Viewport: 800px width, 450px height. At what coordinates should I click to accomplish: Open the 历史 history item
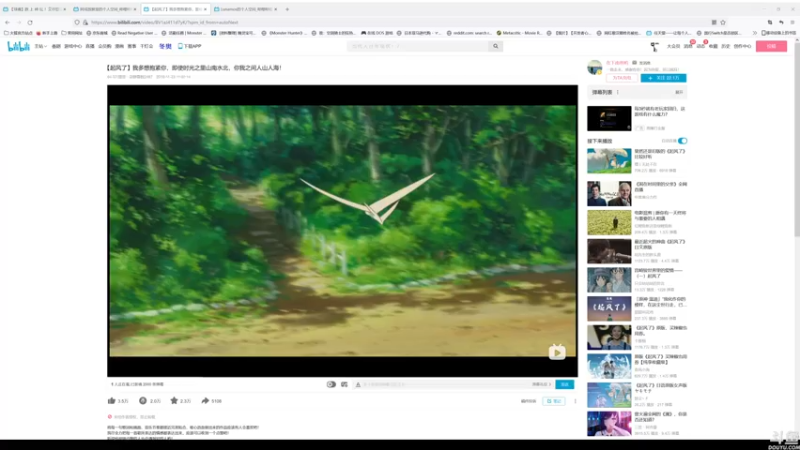(726, 46)
